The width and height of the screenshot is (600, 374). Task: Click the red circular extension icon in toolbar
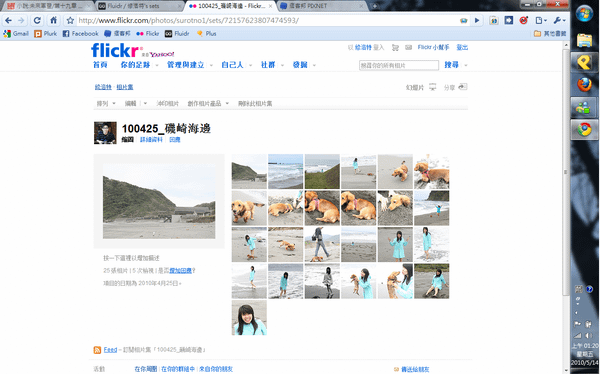(524, 20)
